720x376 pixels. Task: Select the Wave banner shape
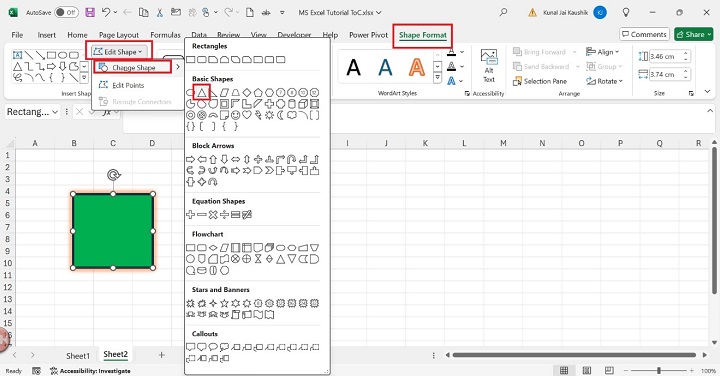[x=258, y=314]
